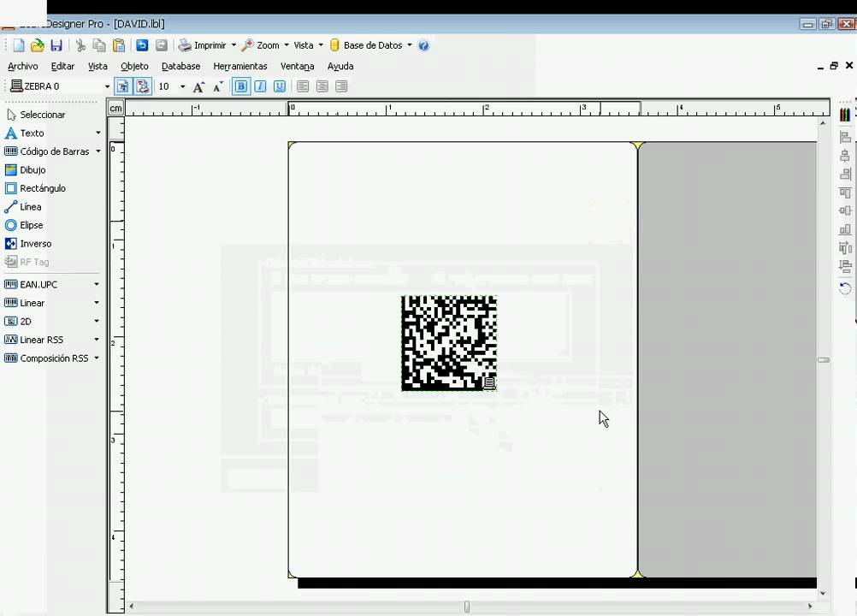Expand the Base de Datos dropdown arrow
Screen dimensions: 857x616
[x=410, y=45]
